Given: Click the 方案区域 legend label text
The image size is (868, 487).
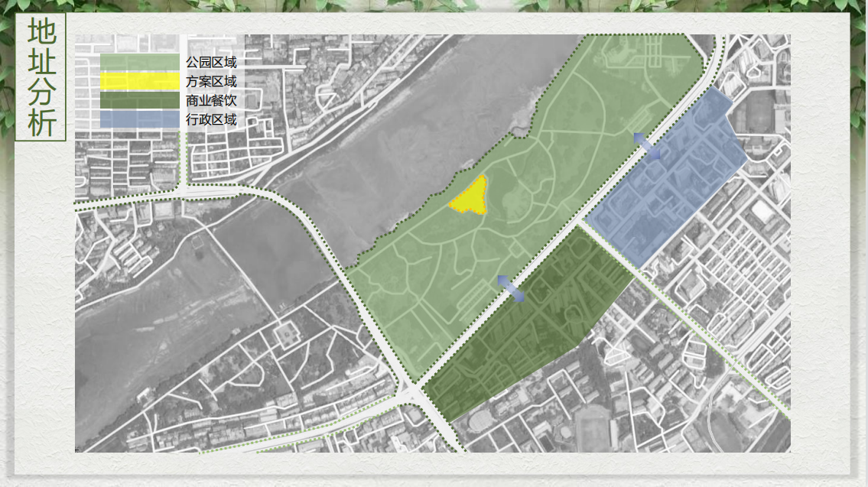Looking at the screenshot, I should click(211, 81).
